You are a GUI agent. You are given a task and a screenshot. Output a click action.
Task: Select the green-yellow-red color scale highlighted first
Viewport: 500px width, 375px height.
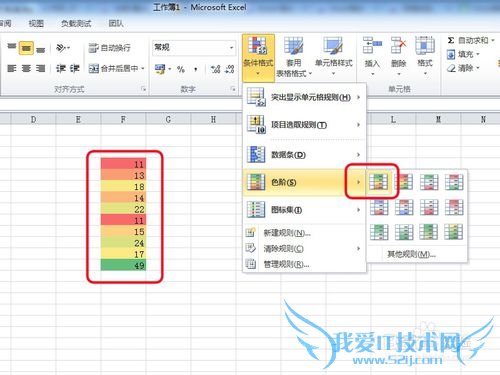379,182
